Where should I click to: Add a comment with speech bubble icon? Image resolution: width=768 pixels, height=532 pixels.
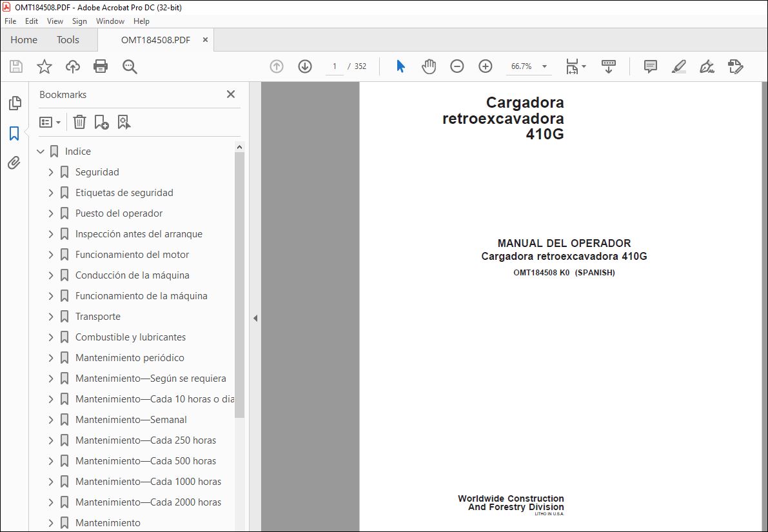(651, 66)
